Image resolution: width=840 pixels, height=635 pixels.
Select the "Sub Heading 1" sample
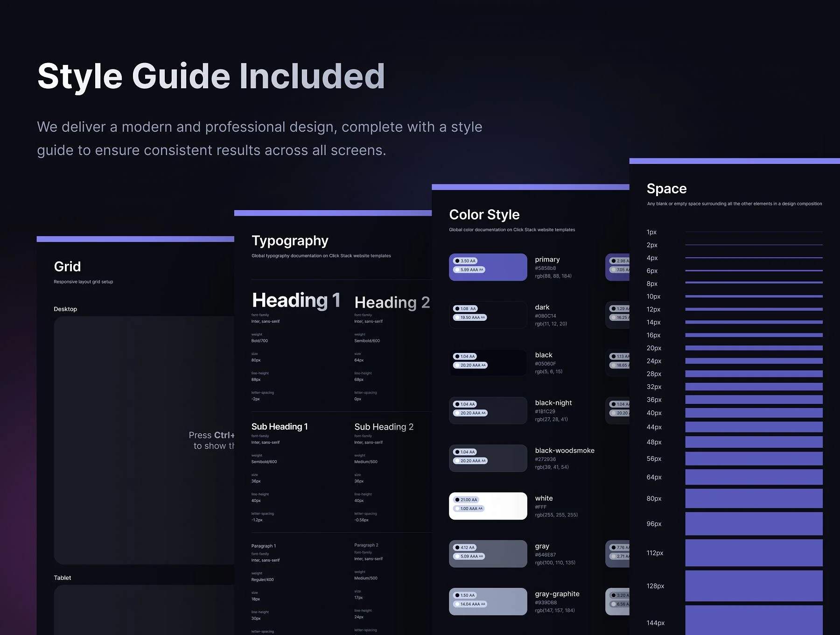coord(280,426)
